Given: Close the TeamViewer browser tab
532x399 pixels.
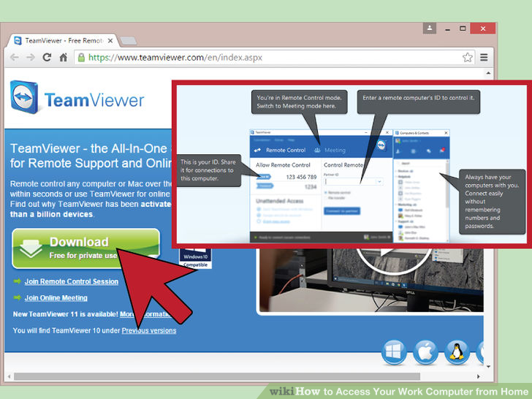Looking at the screenshot, I should click(x=110, y=41).
